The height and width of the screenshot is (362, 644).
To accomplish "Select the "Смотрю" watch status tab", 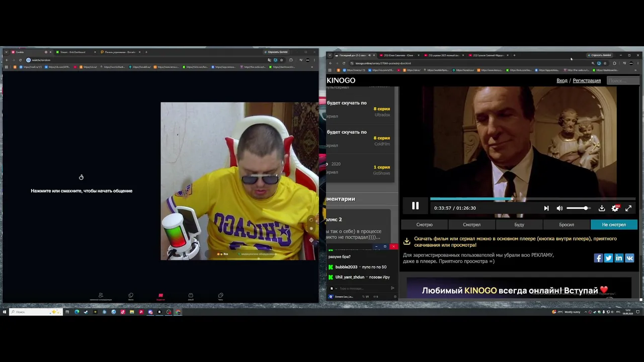I will point(424,225).
